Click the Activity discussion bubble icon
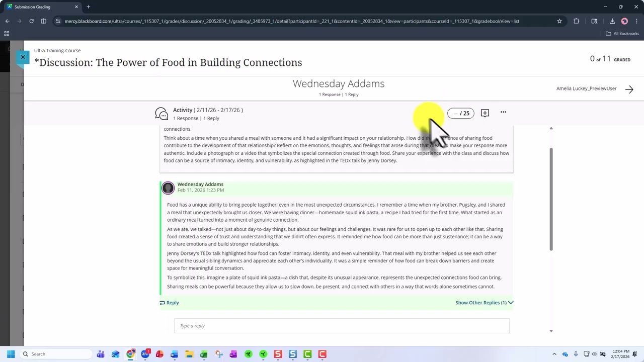The height and width of the screenshot is (362, 644). click(162, 114)
